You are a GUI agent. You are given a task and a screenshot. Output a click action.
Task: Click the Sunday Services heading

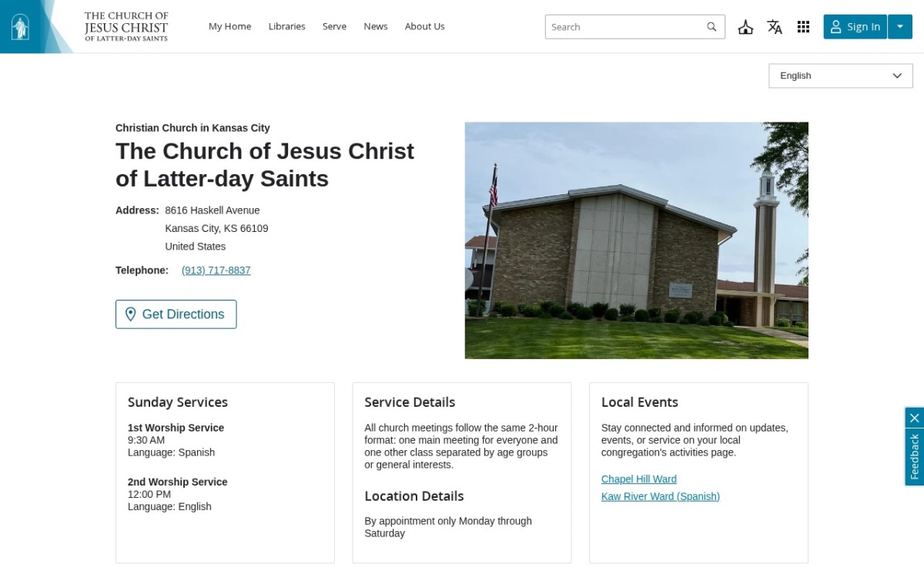coord(178,402)
